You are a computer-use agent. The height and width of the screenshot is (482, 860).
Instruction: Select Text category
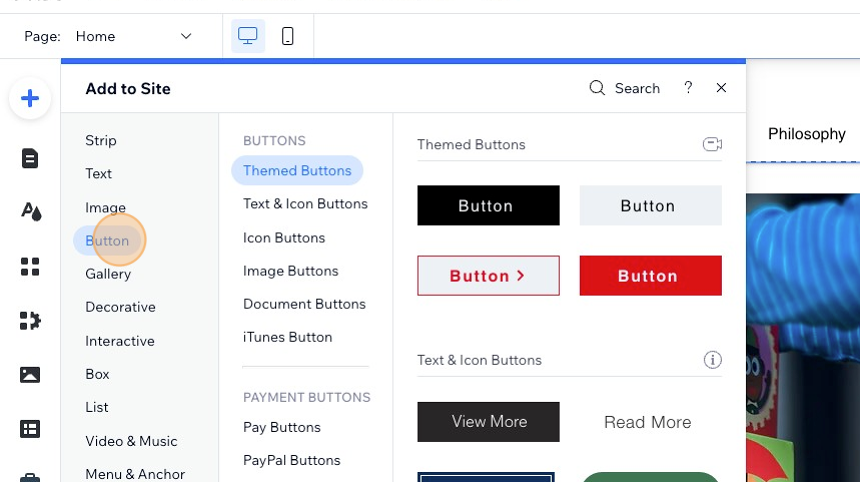(99, 174)
